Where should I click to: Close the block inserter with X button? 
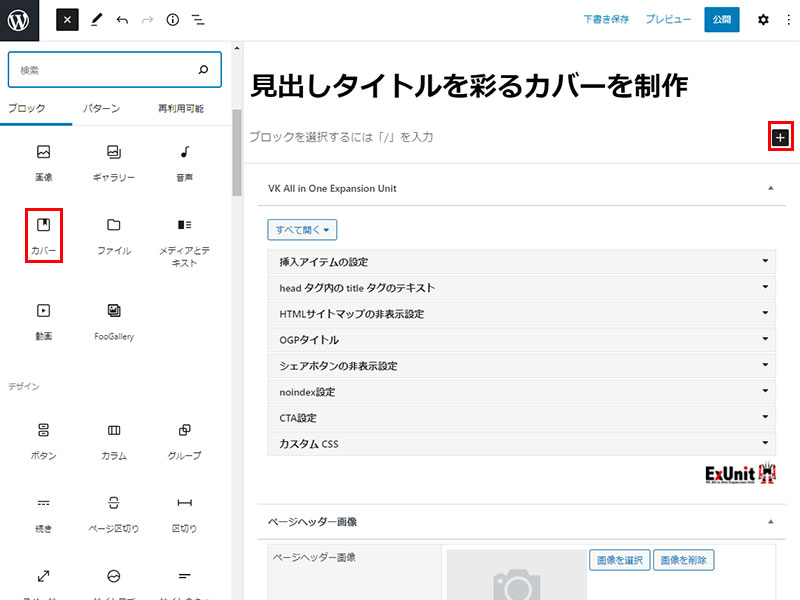tap(67, 20)
